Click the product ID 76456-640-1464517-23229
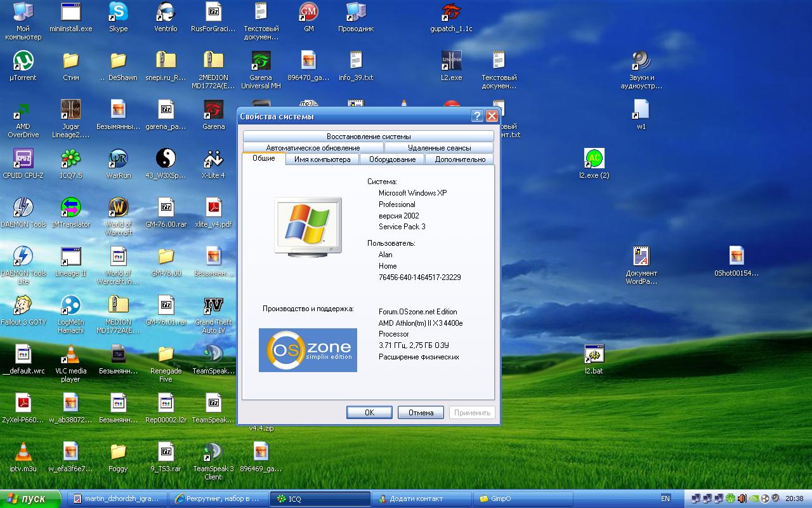 [420, 277]
